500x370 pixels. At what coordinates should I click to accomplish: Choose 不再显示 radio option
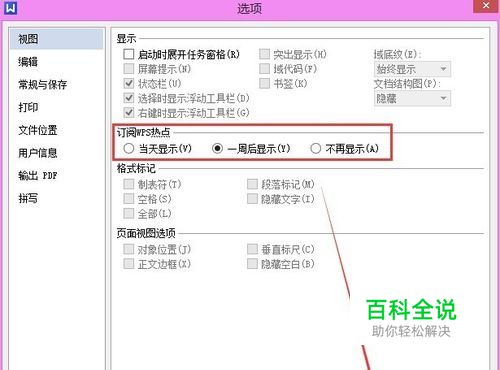click(315, 148)
